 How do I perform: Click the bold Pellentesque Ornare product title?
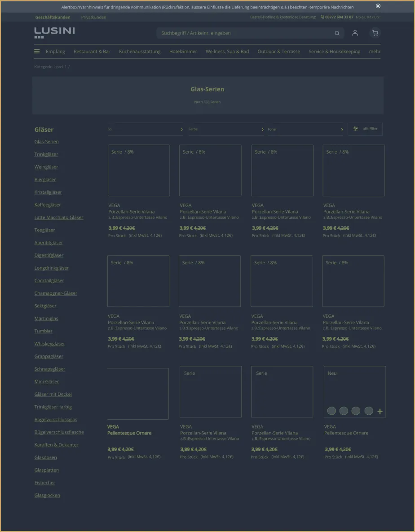click(129, 433)
